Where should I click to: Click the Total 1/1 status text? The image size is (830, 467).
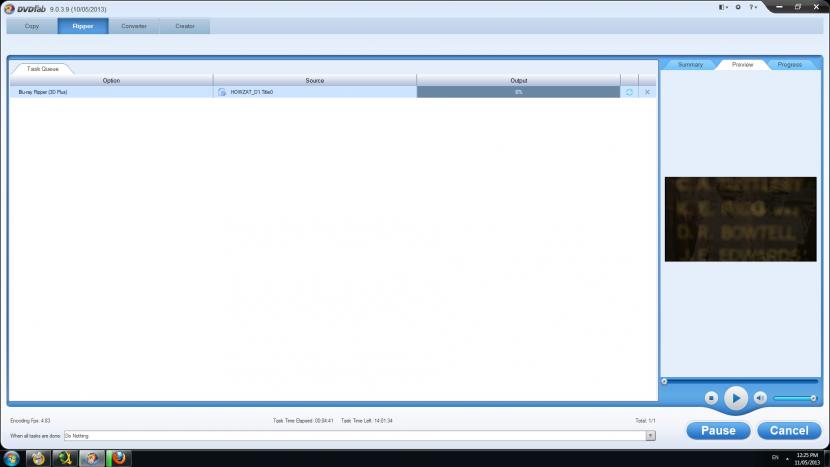[645, 421]
